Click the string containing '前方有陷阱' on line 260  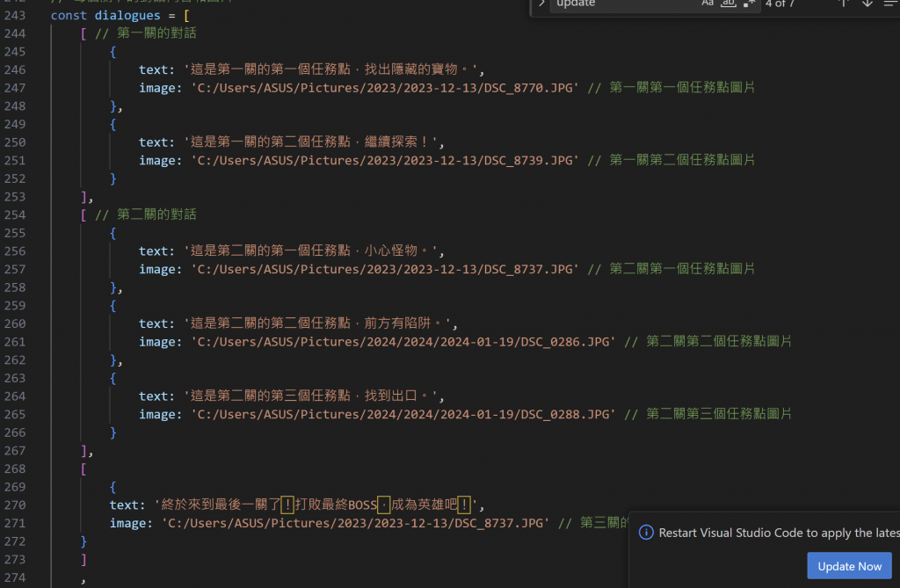[x=316, y=323]
